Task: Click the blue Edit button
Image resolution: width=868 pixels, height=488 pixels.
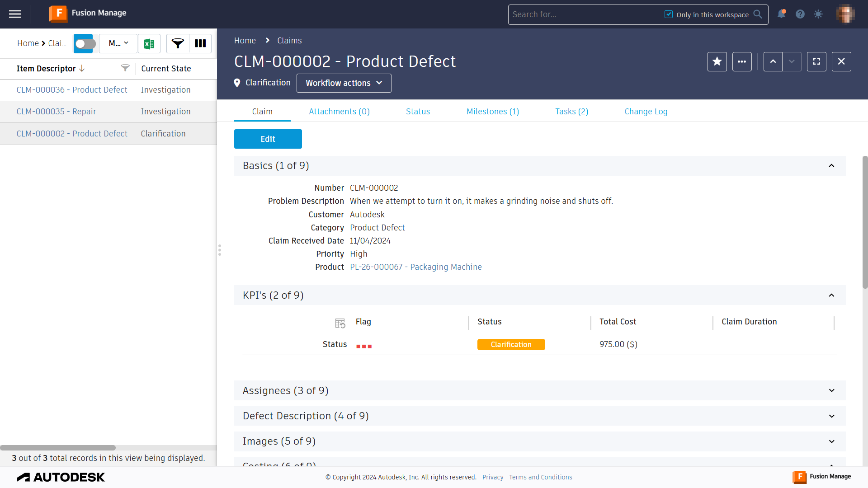Action: click(x=268, y=139)
